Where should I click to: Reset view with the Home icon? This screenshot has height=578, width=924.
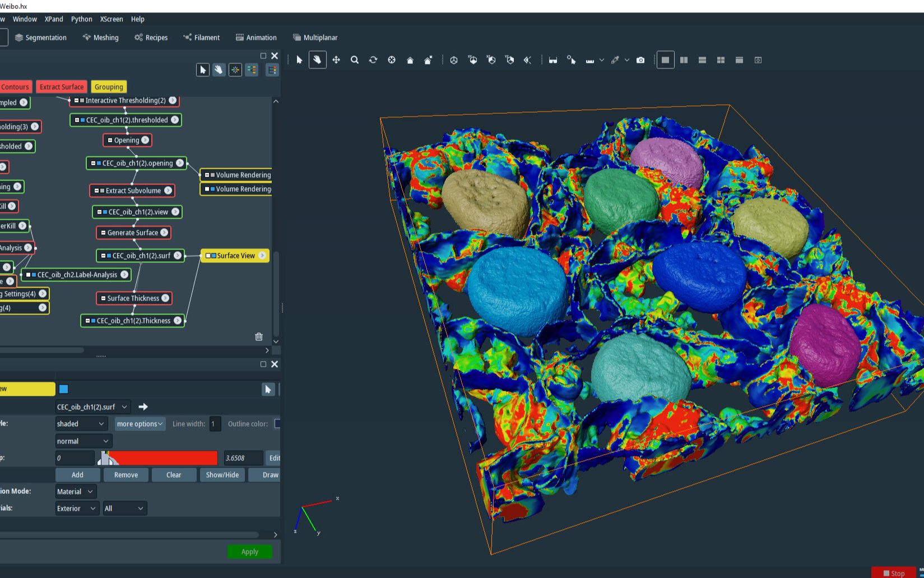tap(410, 60)
